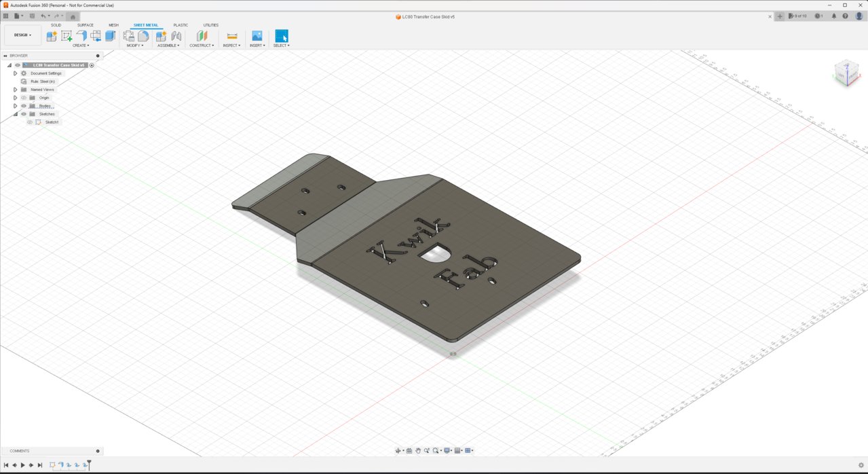Show Sketch1 using its eye icon
Image resolution: width=868 pixels, height=474 pixels.
(x=30, y=122)
